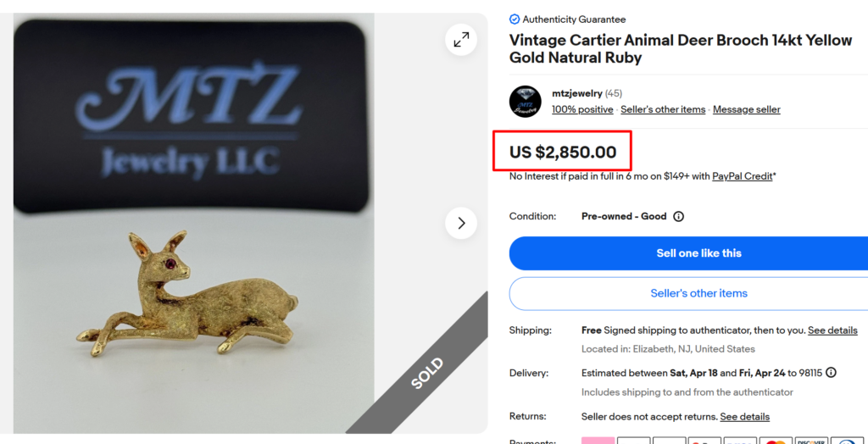Open the mtzjewelry seller avatar
The width and height of the screenshot is (868, 444).
526,102
